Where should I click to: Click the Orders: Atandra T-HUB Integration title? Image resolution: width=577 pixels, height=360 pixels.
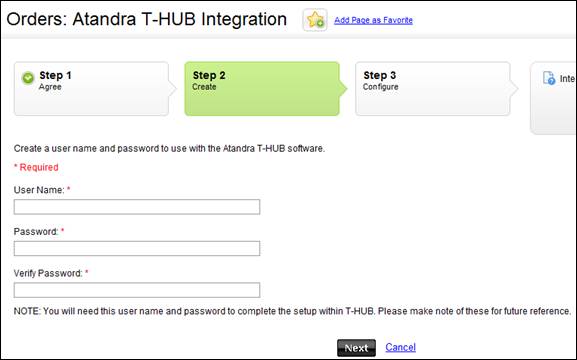click(146, 19)
